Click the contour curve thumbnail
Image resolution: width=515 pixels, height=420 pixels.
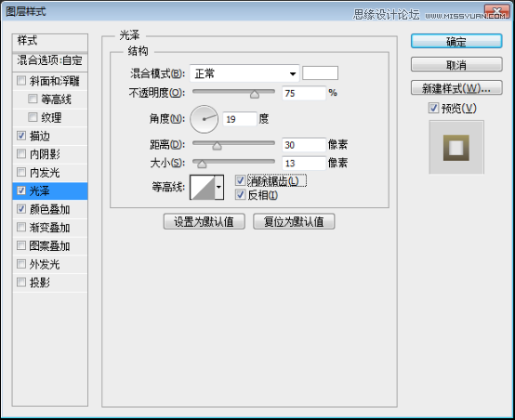[x=203, y=187]
